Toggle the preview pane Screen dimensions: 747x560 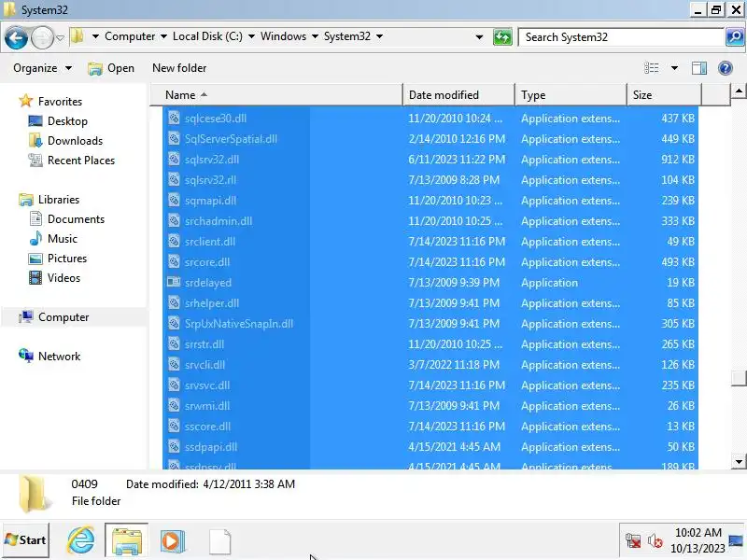699,68
